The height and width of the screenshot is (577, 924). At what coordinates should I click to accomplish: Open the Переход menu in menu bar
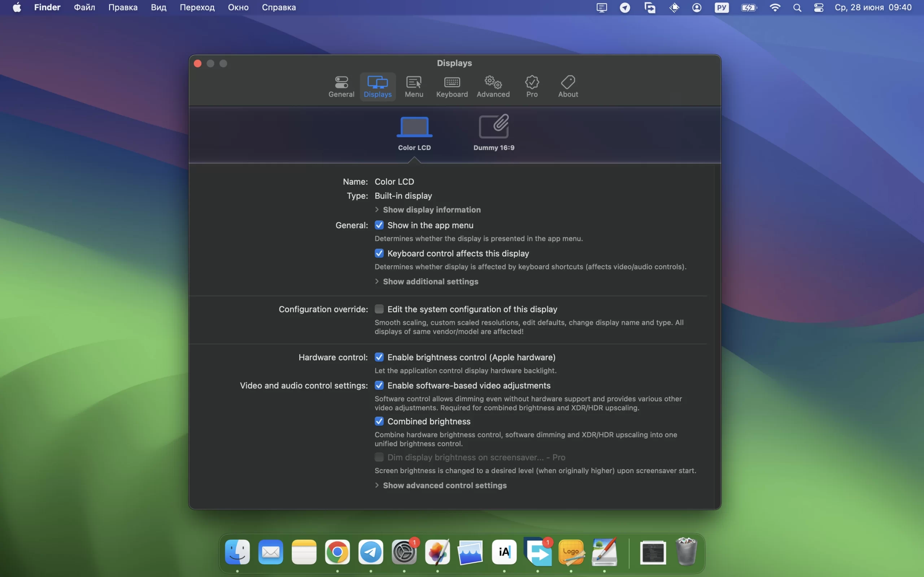[197, 8]
